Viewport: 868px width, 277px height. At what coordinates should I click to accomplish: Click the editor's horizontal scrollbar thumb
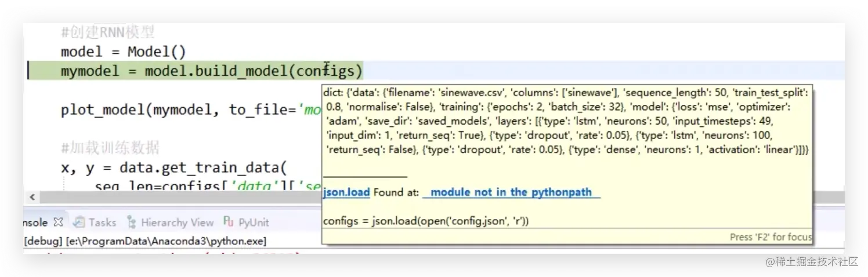point(180,197)
